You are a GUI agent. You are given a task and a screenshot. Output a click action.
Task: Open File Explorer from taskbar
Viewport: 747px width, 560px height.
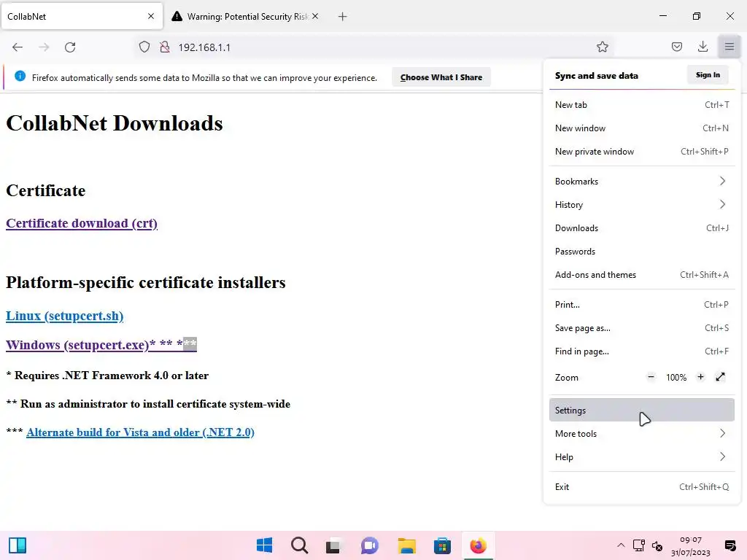(x=407, y=545)
